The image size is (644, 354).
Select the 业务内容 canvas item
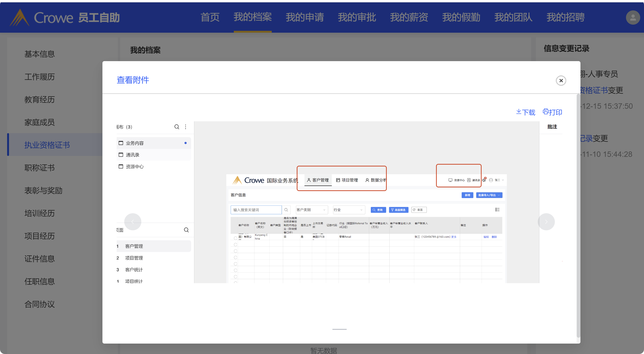[x=134, y=143]
